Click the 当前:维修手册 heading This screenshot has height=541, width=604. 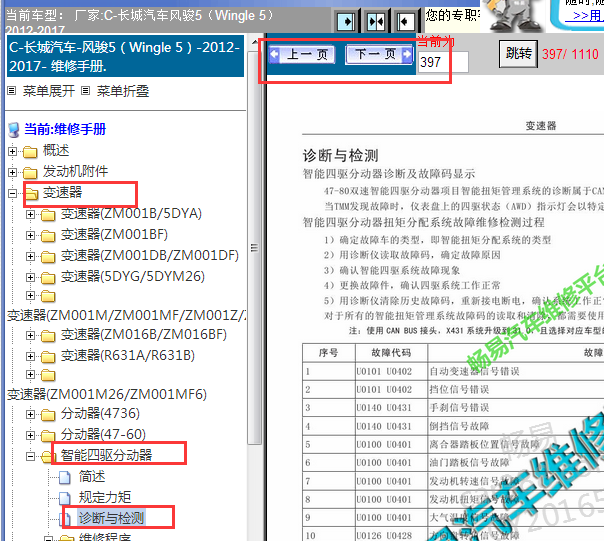(65, 129)
